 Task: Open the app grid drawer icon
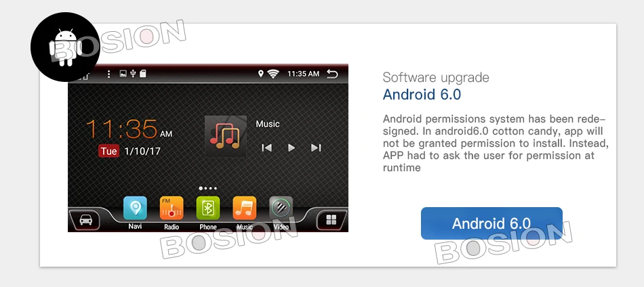[x=331, y=220]
